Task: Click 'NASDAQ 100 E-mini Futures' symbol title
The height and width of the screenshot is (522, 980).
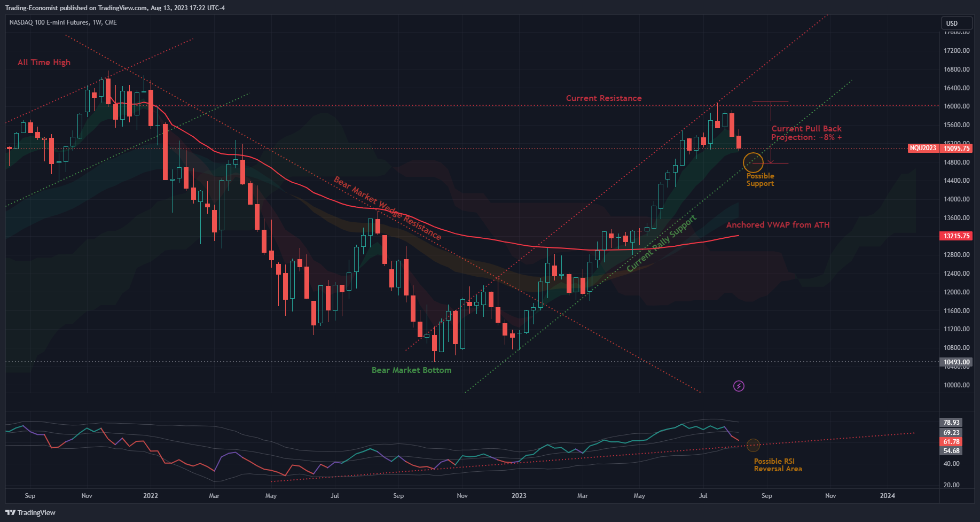Action: pyautogui.click(x=49, y=22)
